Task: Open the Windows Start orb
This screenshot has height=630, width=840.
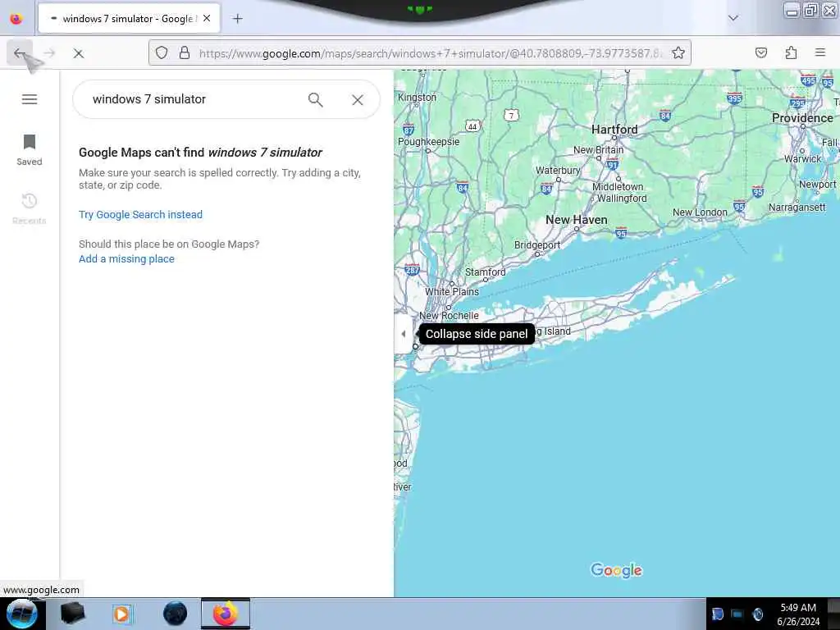Action: click(22, 614)
